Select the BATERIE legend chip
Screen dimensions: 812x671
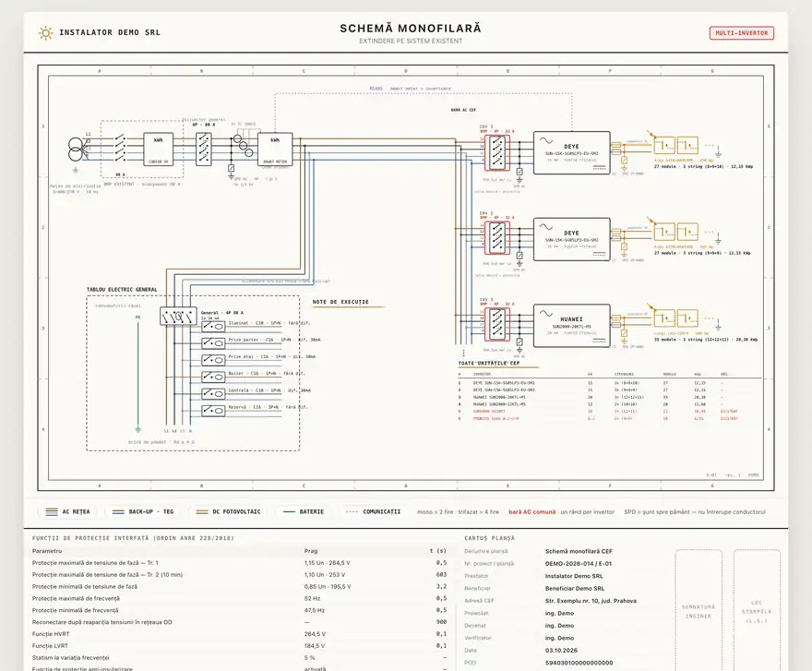click(x=304, y=512)
